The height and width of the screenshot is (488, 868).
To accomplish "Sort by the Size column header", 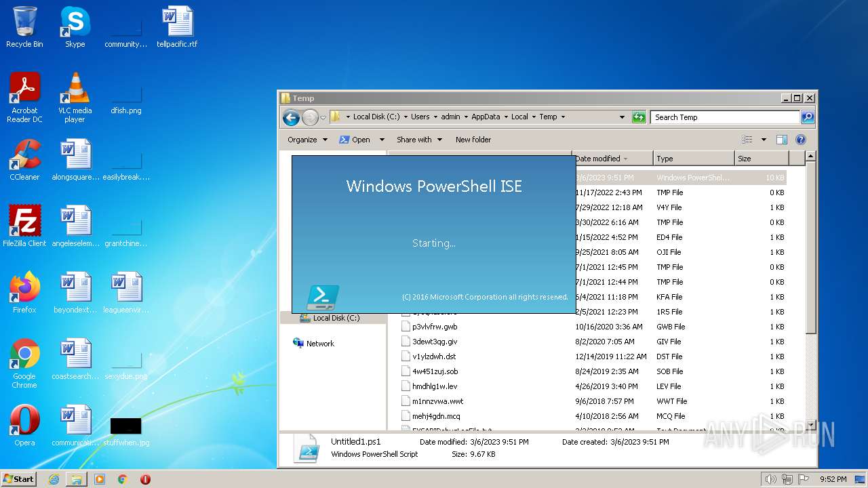I will (x=762, y=159).
